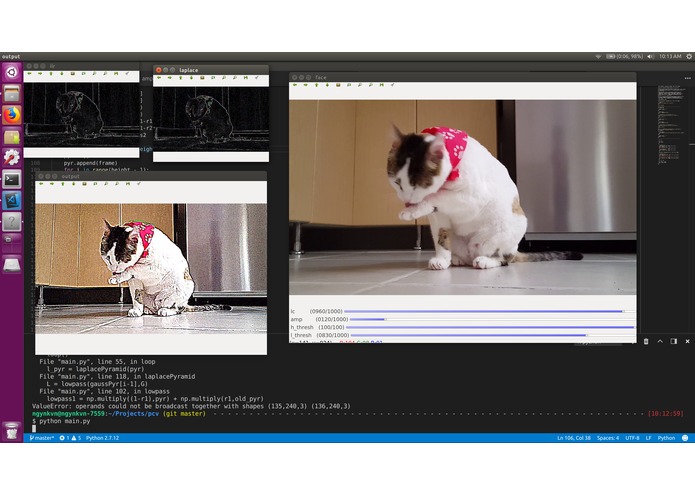
Task: Pan down in the output window toolbar
Action: (x=74, y=183)
